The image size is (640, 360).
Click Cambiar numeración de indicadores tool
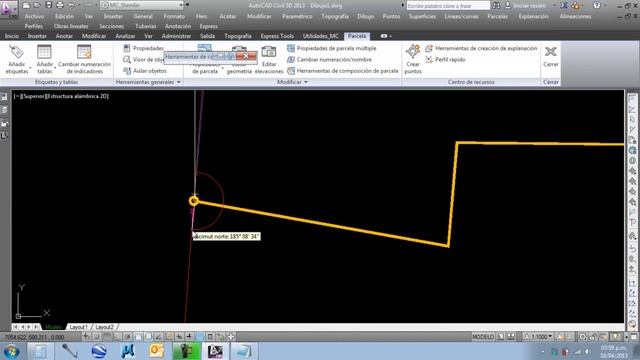pos(84,59)
